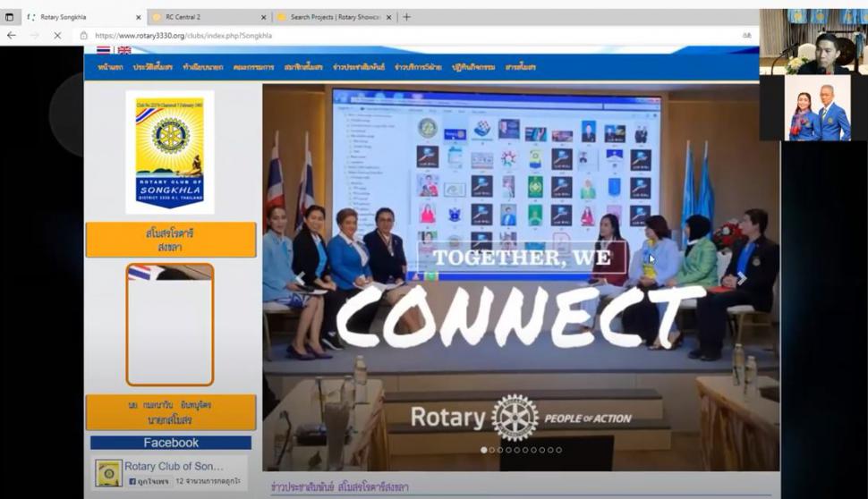Open the ประวัติสโมสร menu item
868x499 pixels.
tap(153, 67)
